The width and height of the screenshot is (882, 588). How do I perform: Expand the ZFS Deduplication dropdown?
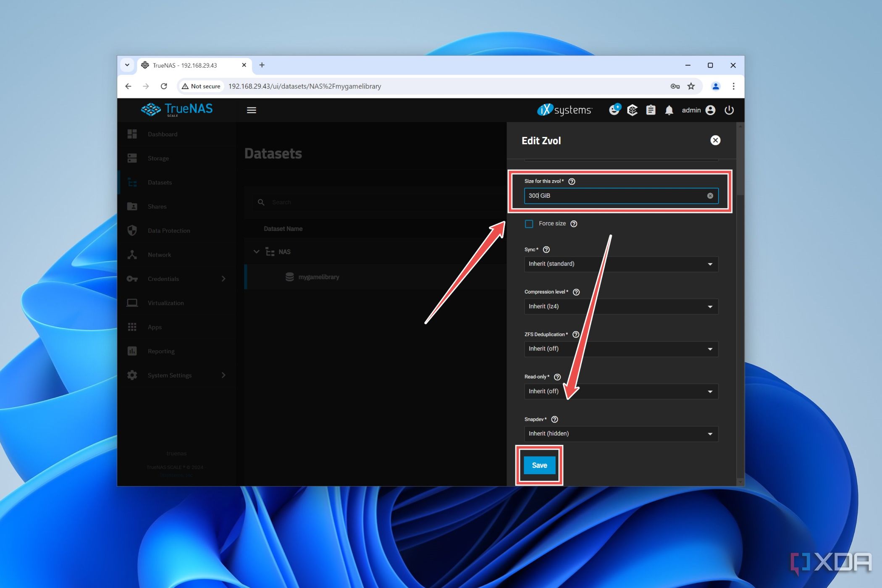point(620,349)
